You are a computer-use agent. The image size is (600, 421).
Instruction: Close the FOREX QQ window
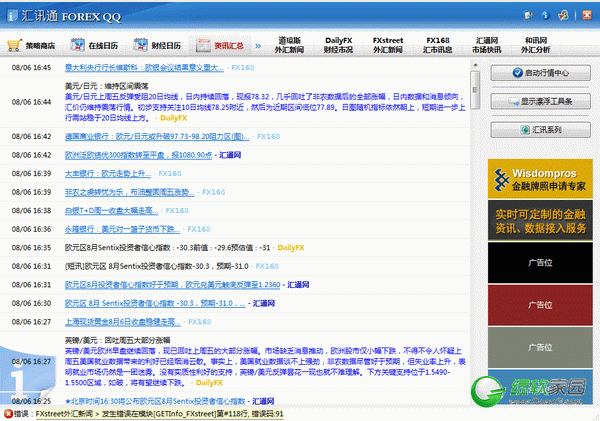pyautogui.click(x=587, y=15)
